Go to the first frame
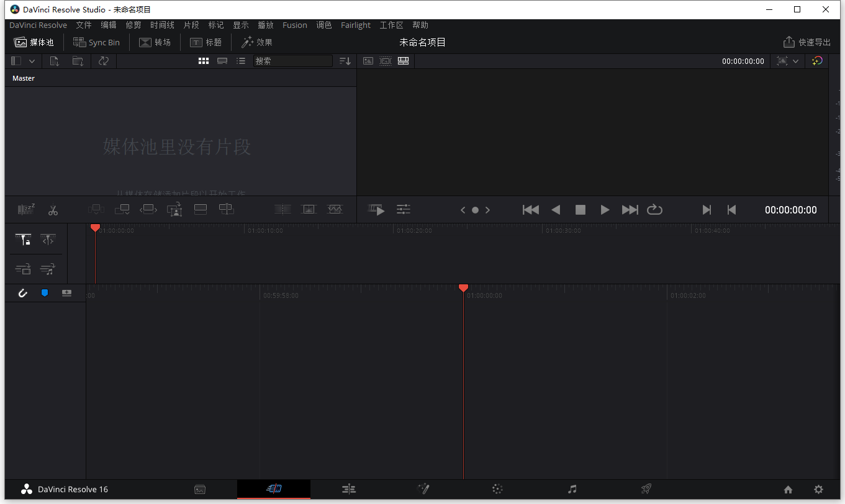This screenshot has width=845, height=504. pos(531,210)
